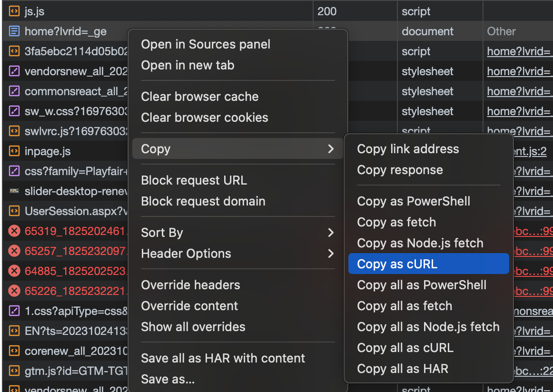This screenshot has height=392, width=553.
Task: Click the error icon next to 64885_1825202523
Action: (13, 271)
